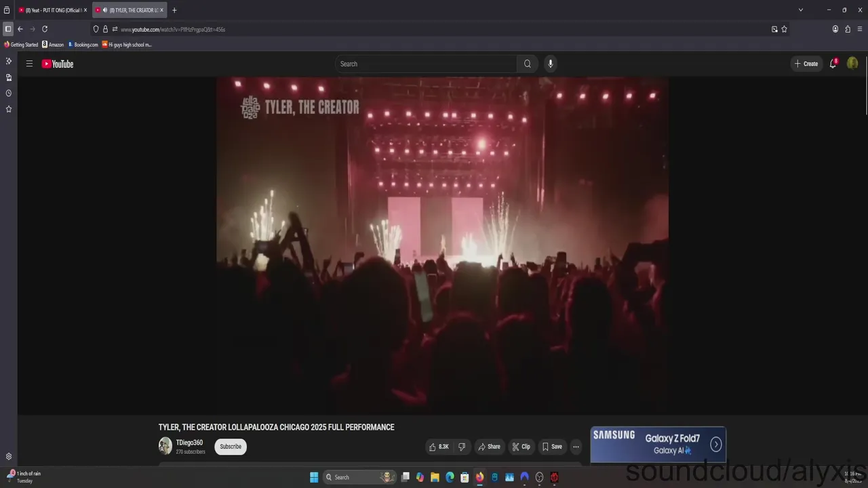
Task: Go back to previous page
Action: click(x=20, y=29)
